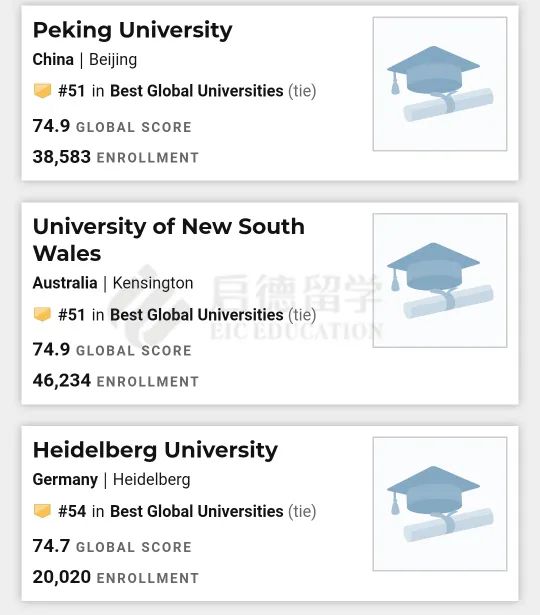The height and width of the screenshot is (615, 540).
Task: Click Peking University's 74.9 global score
Action: [51, 126]
